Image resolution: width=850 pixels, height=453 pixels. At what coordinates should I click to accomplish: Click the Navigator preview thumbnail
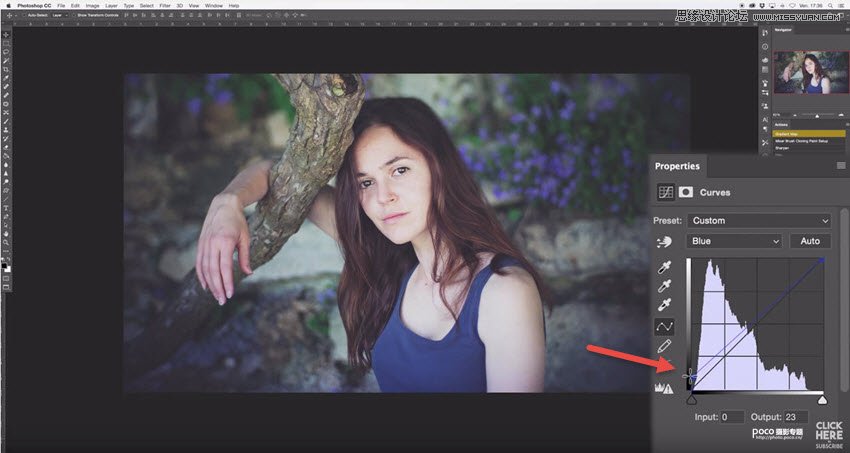[810, 72]
